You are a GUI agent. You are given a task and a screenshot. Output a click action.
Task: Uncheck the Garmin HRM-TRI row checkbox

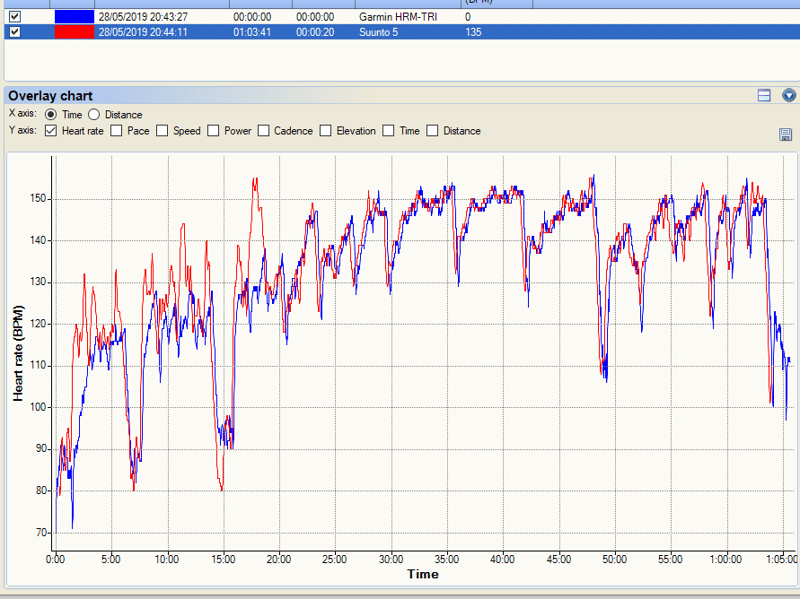point(15,17)
